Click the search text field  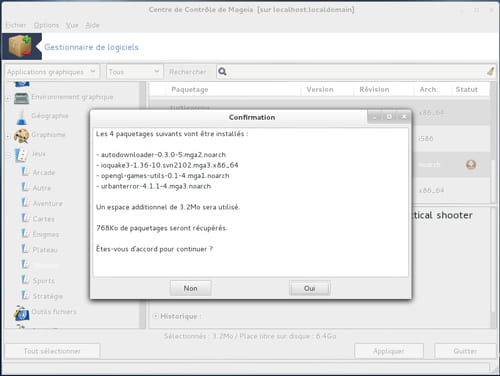click(x=355, y=72)
